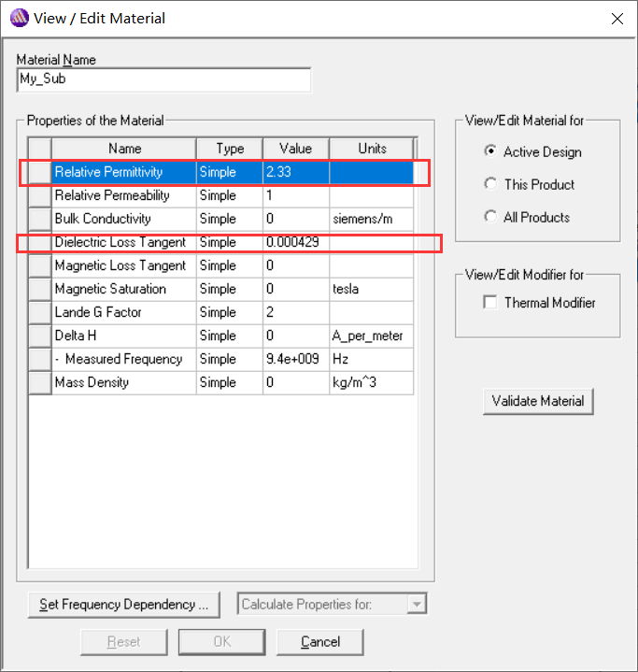Click the Type column header
The height and width of the screenshot is (672, 638).
(x=230, y=149)
